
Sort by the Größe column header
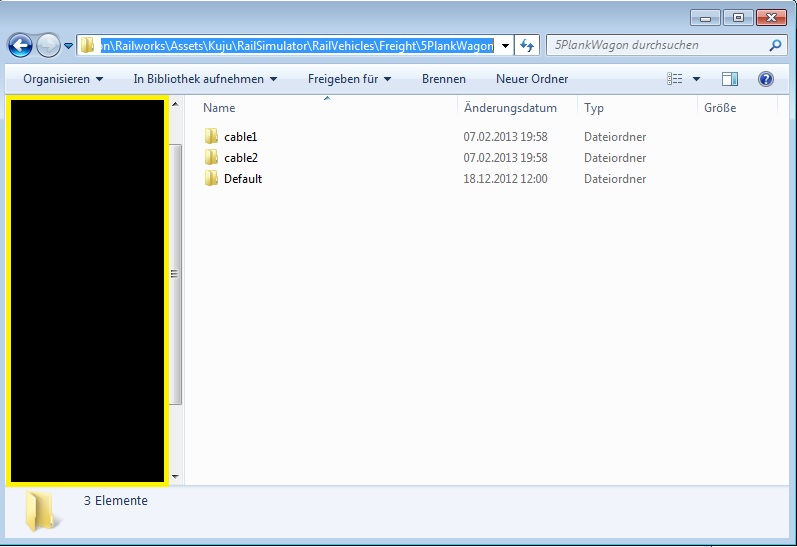coord(720,108)
